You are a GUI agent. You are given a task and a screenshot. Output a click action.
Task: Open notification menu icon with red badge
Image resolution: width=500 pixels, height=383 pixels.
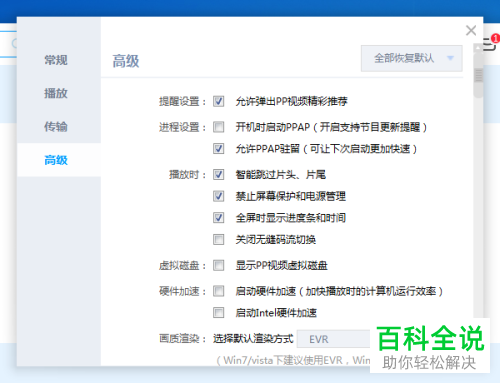490,43
